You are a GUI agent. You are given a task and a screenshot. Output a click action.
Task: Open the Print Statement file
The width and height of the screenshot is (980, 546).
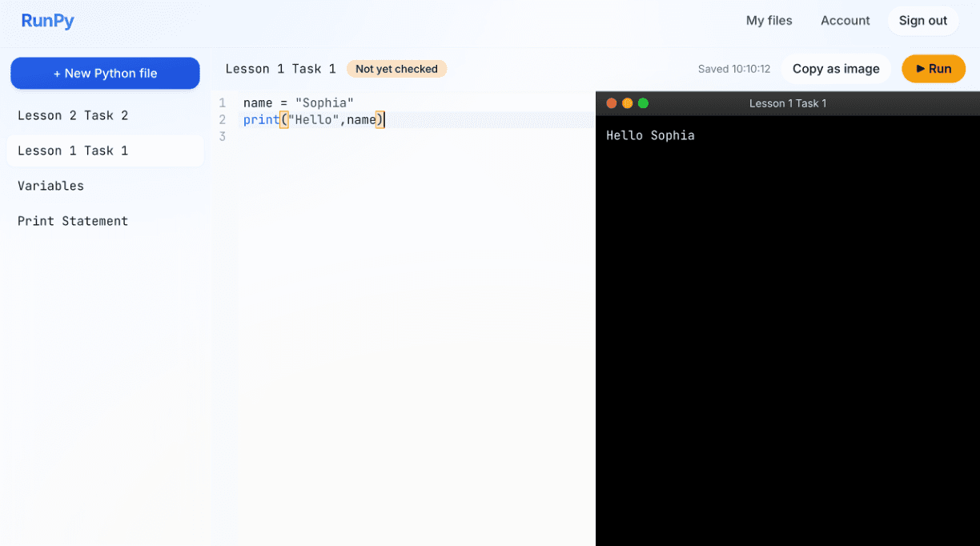pyautogui.click(x=105, y=221)
